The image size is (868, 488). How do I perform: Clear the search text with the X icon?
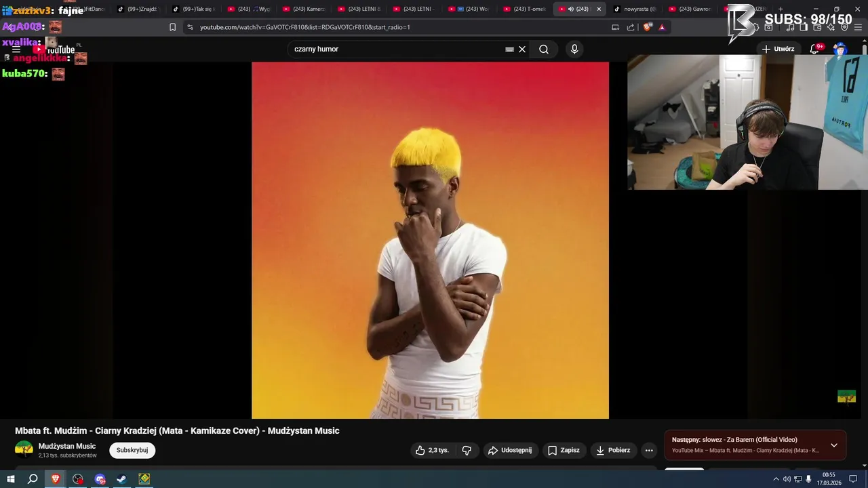tap(522, 49)
